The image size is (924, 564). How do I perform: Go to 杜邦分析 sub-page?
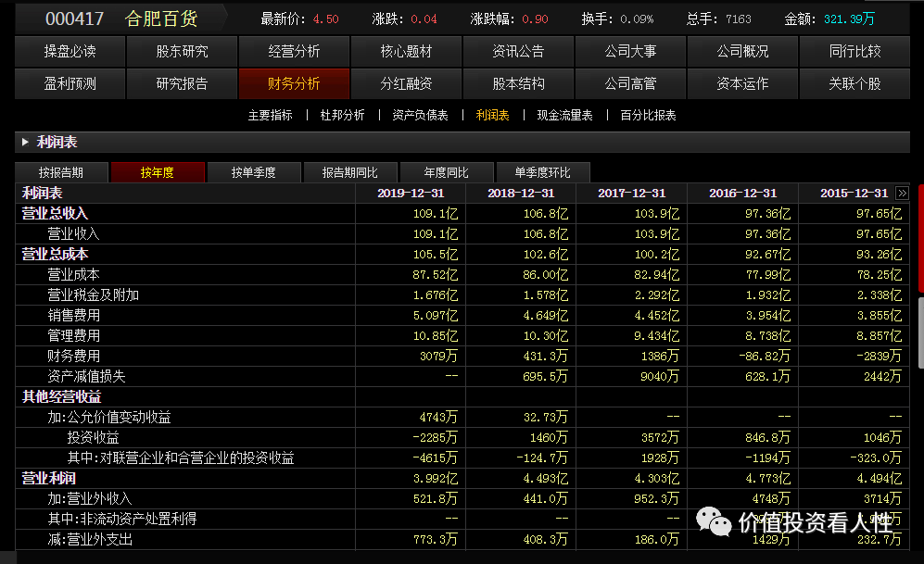click(342, 116)
